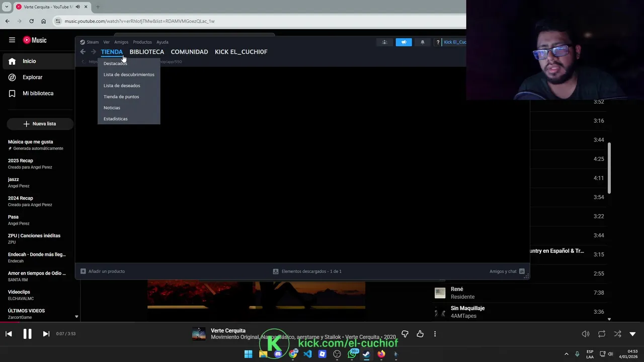Image resolution: width=644 pixels, height=362 pixels.
Task: Click Steam announcements megaphone icon
Action: pyautogui.click(x=404, y=42)
